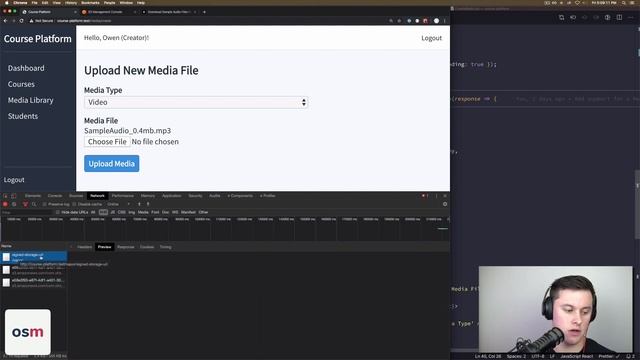This screenshot has width=640, height=360.
Task: Open the Response tab of the request
Action: pyautogui.click(x=126, y=247)
